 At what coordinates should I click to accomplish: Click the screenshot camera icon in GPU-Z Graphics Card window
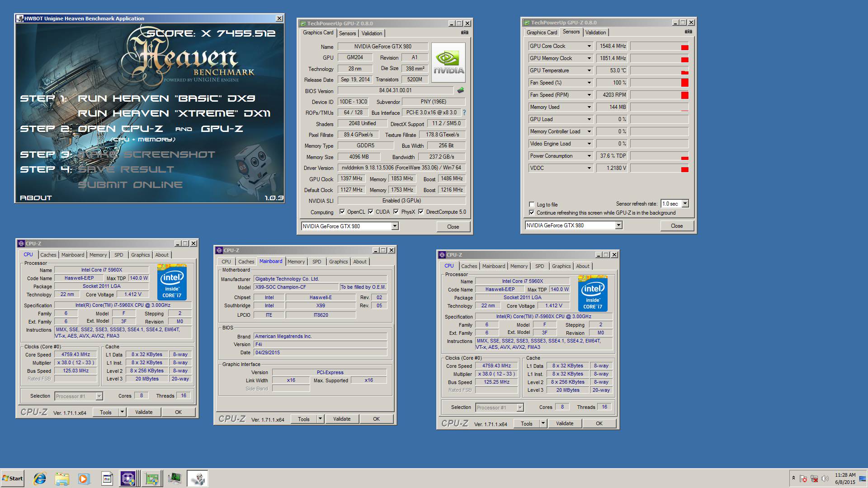[464, 33]
